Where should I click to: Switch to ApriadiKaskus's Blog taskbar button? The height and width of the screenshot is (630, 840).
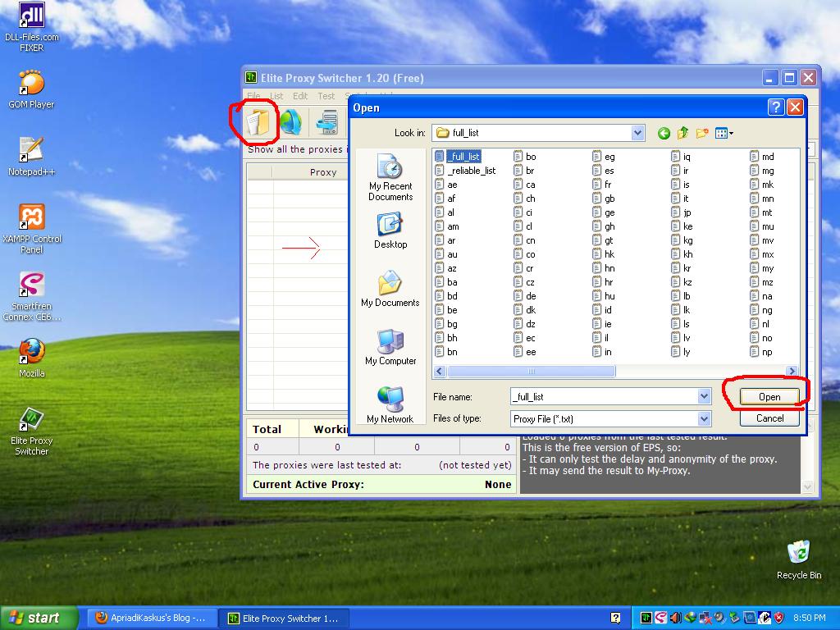pyautogui.click(x=151, y=618)
